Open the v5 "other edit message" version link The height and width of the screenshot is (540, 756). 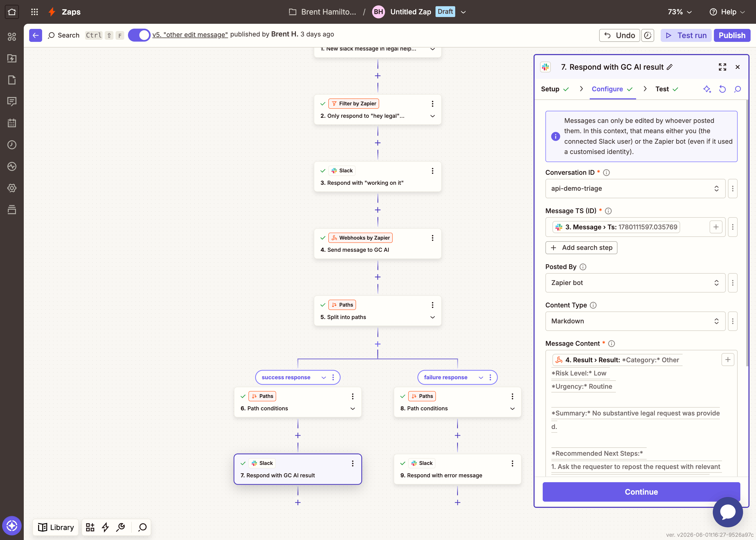[190, 34]
